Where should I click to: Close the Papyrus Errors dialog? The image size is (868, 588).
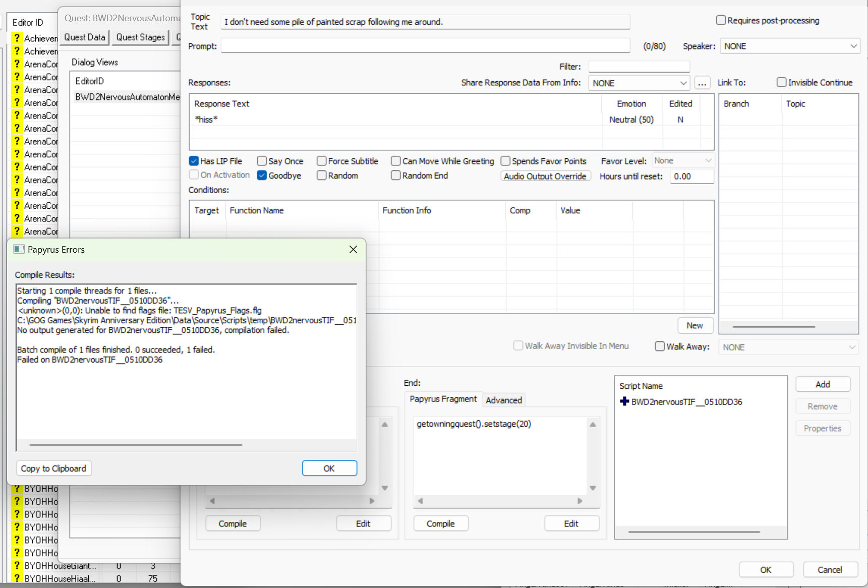[353, 249]
